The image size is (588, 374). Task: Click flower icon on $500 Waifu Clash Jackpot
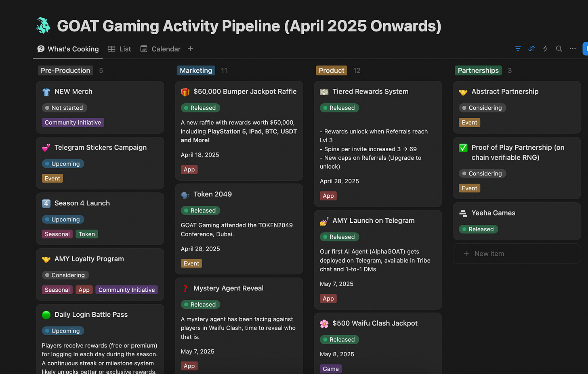[324, 324]
